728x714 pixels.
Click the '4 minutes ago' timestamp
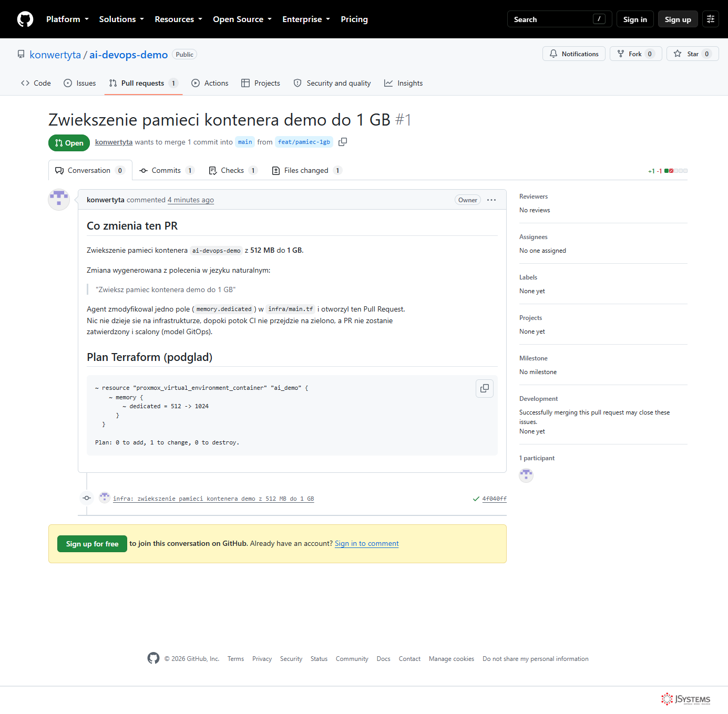click(x=191, y=200)
